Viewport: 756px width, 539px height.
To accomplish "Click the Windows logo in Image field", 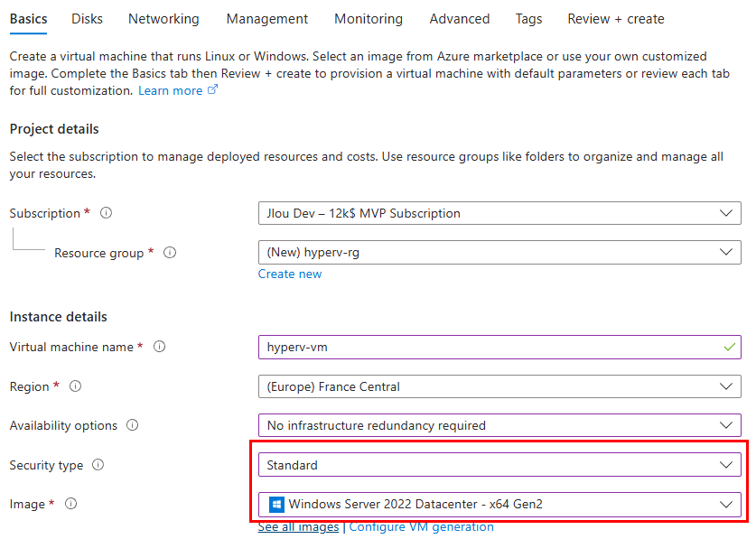I will tap(276, 505).
